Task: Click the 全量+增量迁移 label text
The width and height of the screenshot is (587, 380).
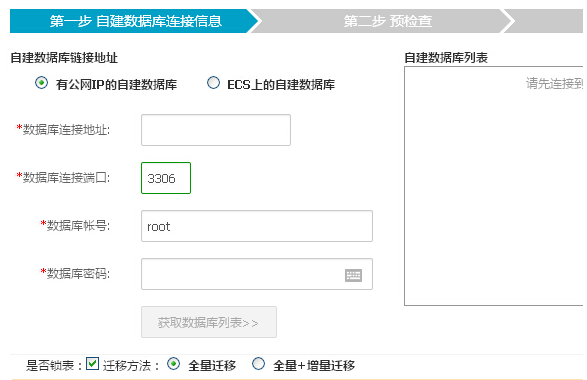Action: (314, 365)
